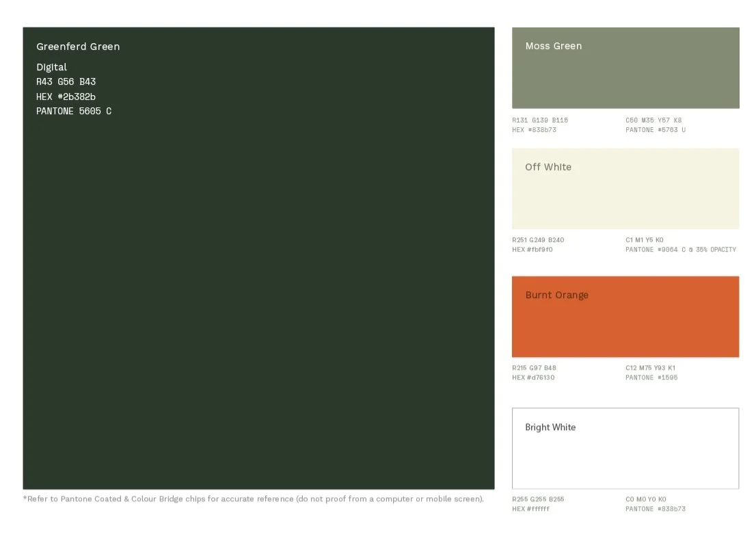Click the 'C1 M1 Y5 K0' value
The image size is (756, 541).
[645, 240]
